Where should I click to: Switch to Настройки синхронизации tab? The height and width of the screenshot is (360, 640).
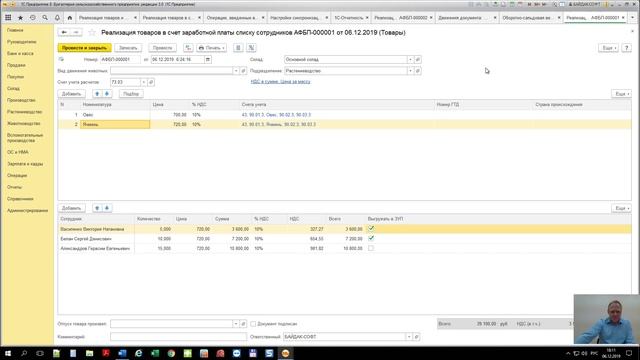click(x=294, y=18)
